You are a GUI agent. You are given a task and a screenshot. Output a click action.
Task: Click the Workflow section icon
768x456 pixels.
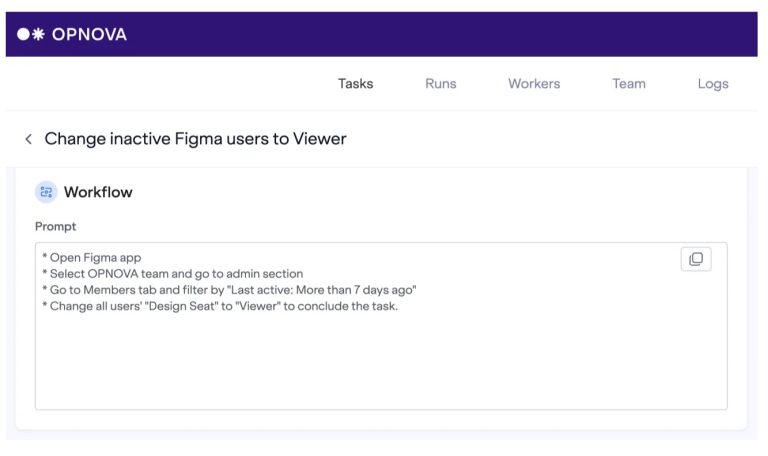click(x=46, y=192)
